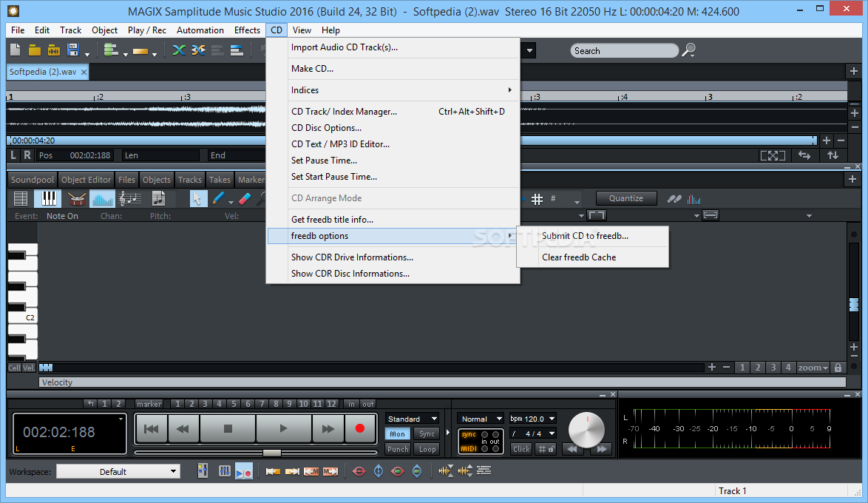Click the footsteps icon right of Quantize
This screenshot has height=503, width=868.
(x=674, y=199)
